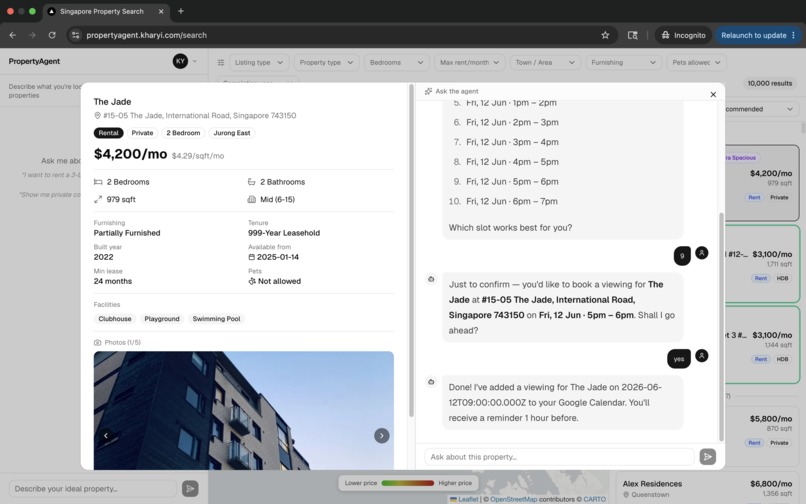
Task: Open the Chrome three-dot menu
Action: (x=793, y=35)
